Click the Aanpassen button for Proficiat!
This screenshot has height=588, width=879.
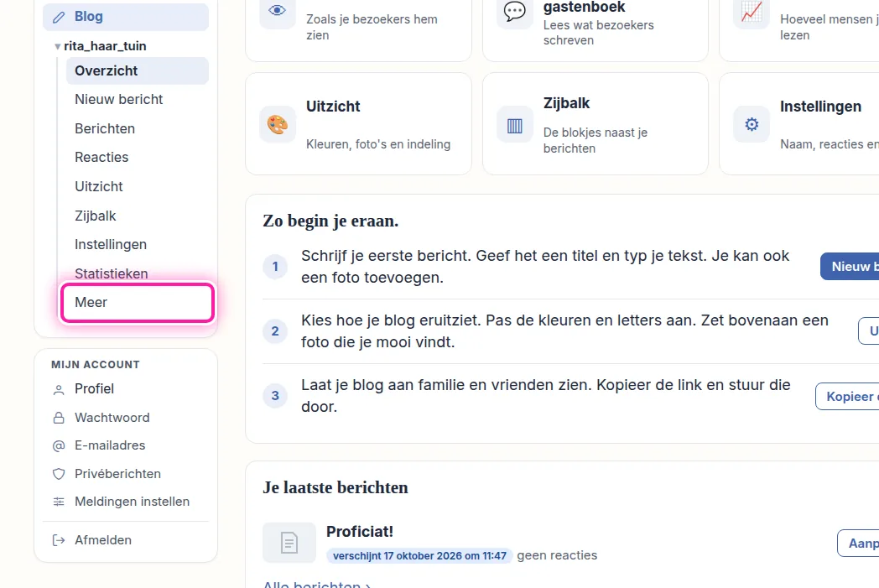[858, 544]
